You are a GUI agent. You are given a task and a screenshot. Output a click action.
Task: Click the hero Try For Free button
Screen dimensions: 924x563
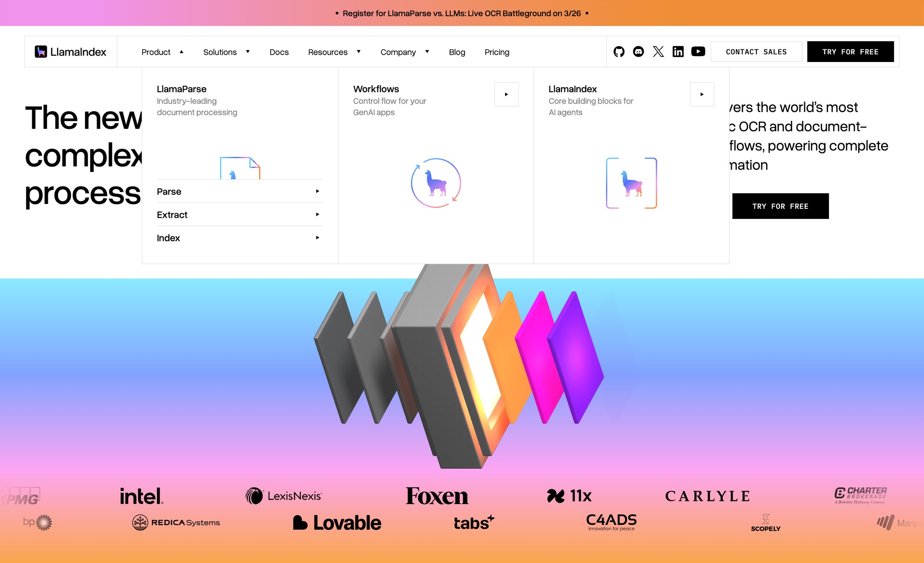click(x=780, y=206)
